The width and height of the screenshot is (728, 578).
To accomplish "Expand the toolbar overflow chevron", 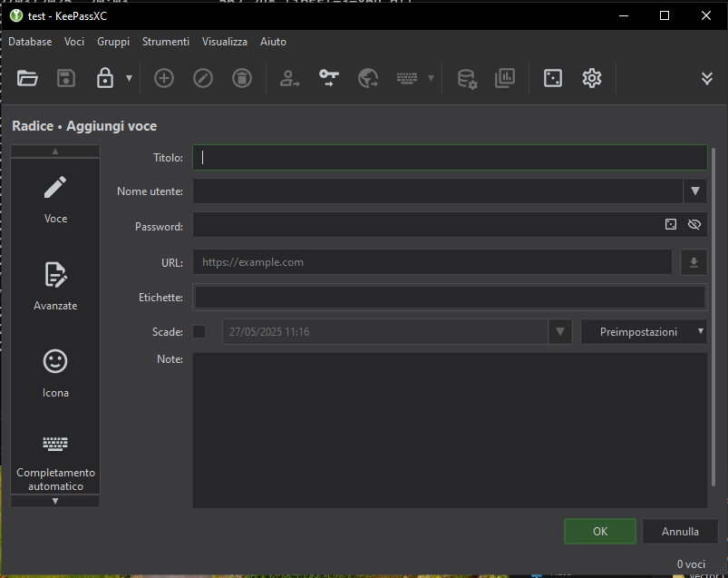I will [x=707, y=78].
